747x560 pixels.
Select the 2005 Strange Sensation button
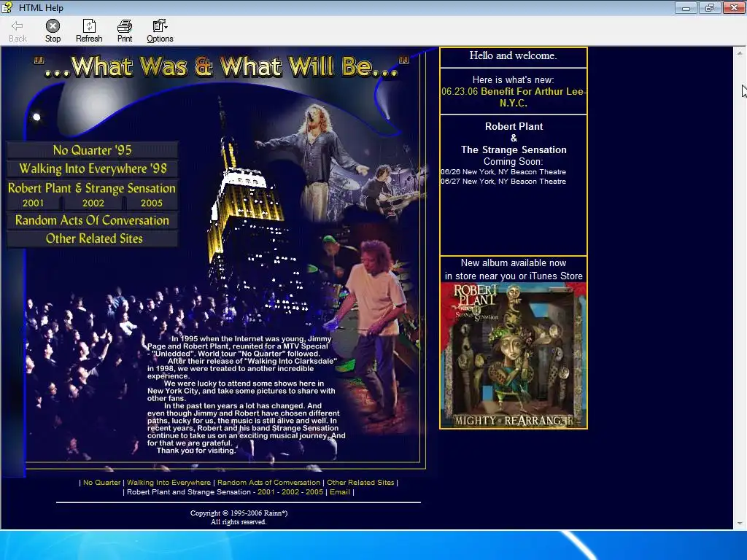pyautogui.click(x=152, y=203)
